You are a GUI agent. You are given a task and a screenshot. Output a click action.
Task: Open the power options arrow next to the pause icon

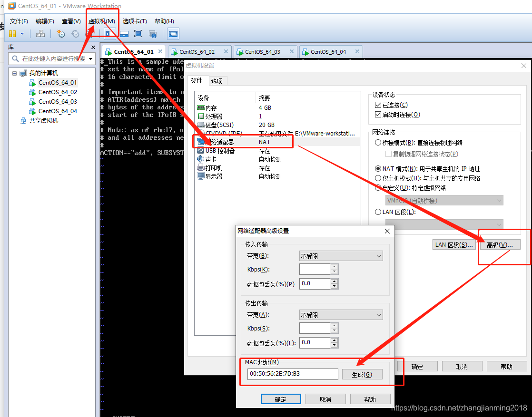click(22, 34)
